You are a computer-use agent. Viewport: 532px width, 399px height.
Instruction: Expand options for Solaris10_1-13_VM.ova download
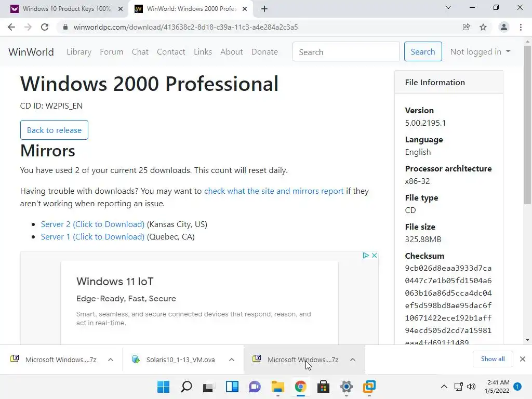(x=232, y=360)
